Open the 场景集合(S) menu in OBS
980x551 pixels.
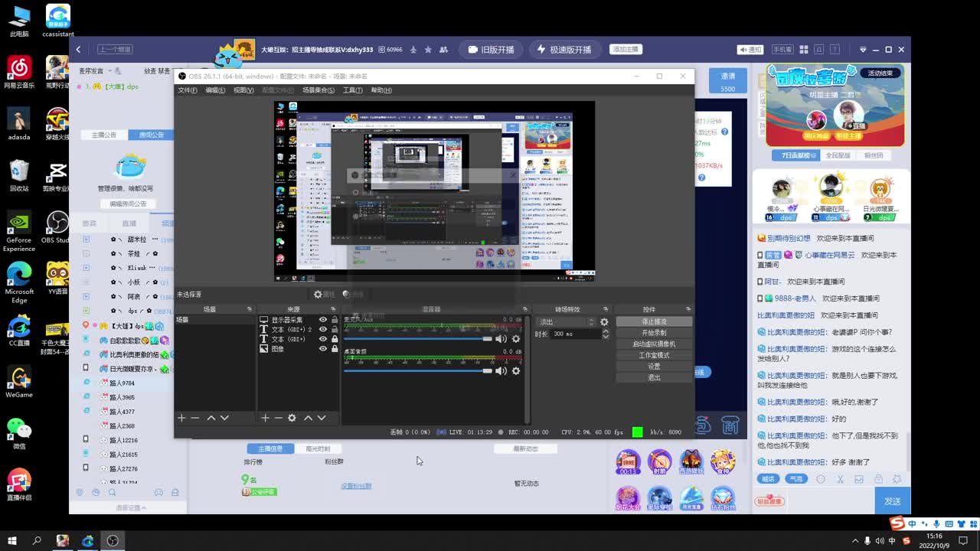pyautogui.click(x=318, y=90)
